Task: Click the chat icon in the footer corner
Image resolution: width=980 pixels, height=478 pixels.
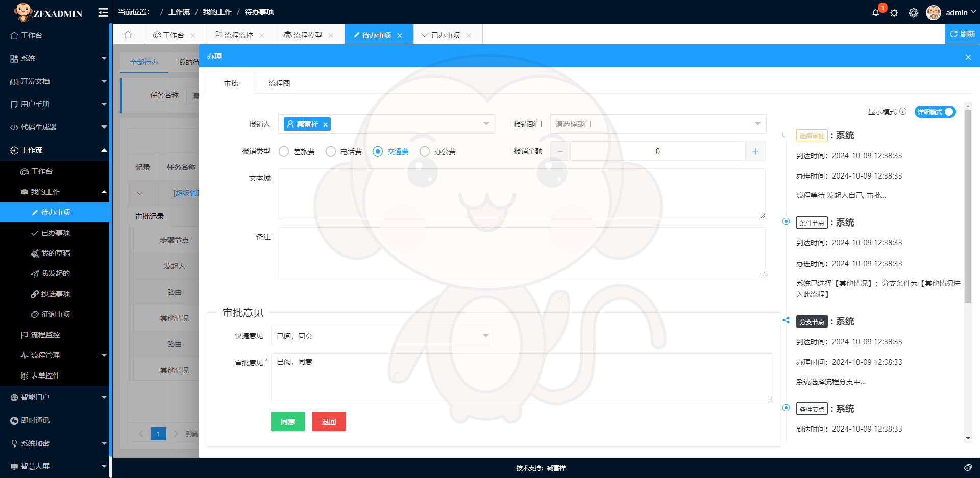Action: pos(968,468)
